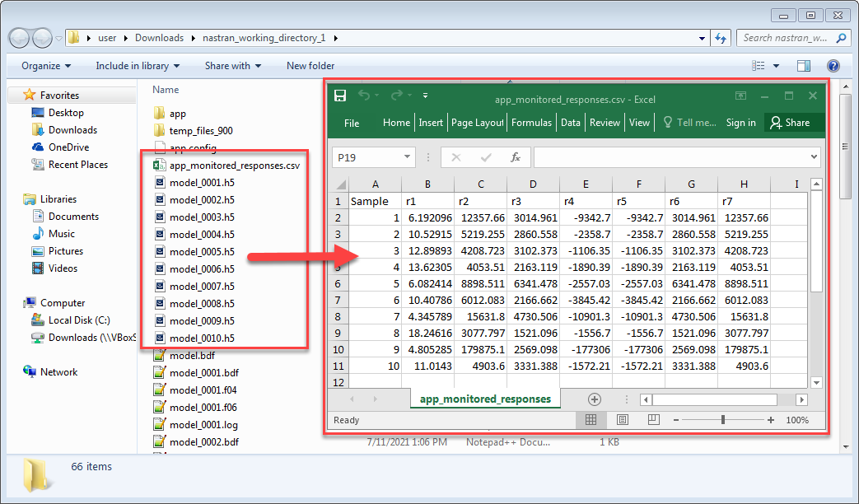Viewport: 859px width, 504px height.
Task: Open the Review ribbon tab
Action: [x=605, y=123]
